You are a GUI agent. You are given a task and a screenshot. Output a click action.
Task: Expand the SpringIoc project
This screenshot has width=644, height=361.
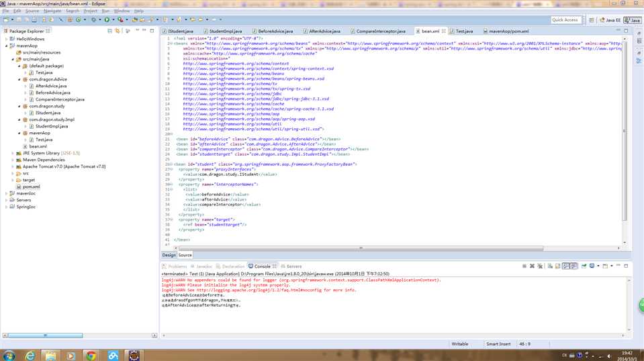coord(6,207)
